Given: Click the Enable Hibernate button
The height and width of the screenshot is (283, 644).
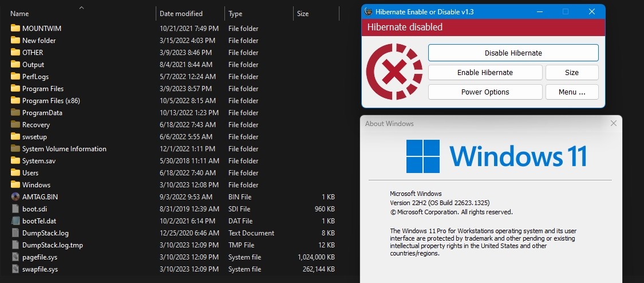Looking at the screenshot, I should click(485, 72).
